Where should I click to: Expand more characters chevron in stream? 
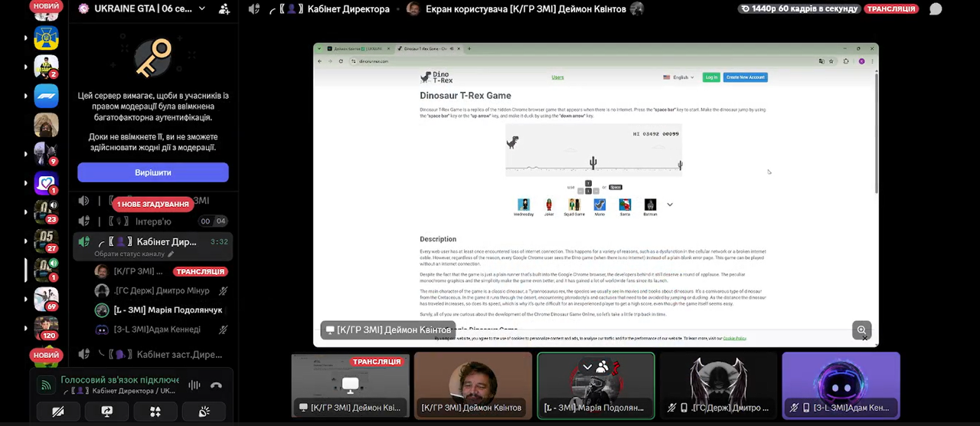670,205
